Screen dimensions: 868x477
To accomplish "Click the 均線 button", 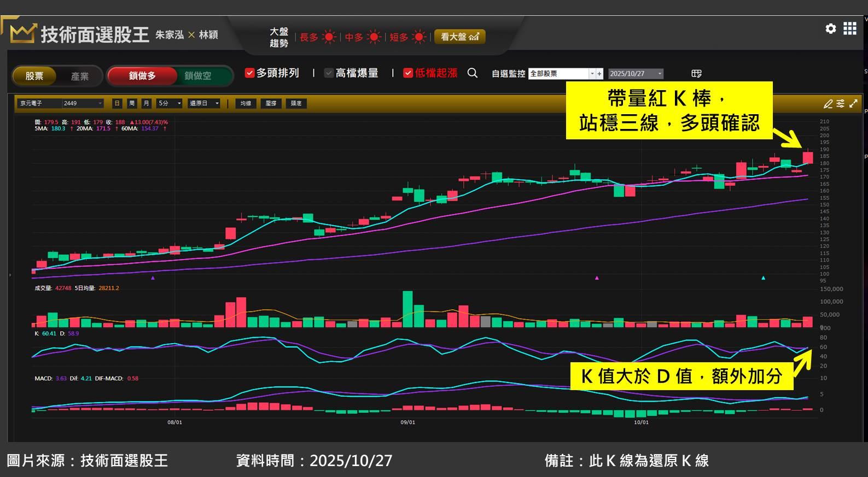I will (x=246, y=103).
